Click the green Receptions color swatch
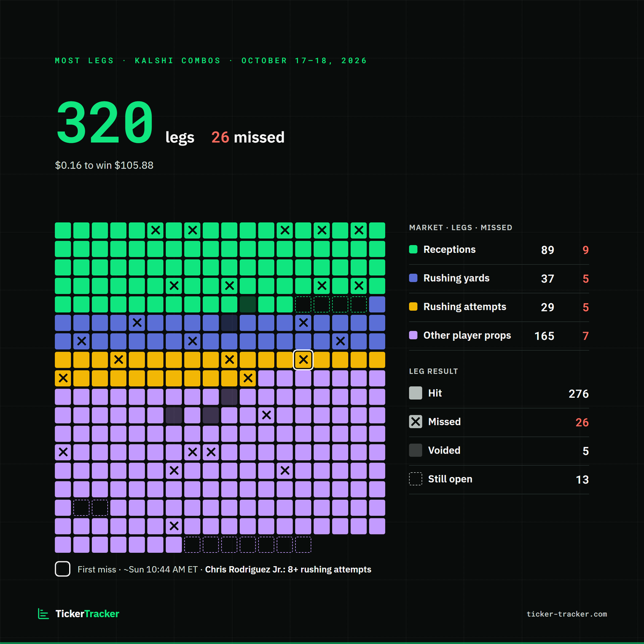The height and width of the screenshot is (644, 644). pos(413,250)
